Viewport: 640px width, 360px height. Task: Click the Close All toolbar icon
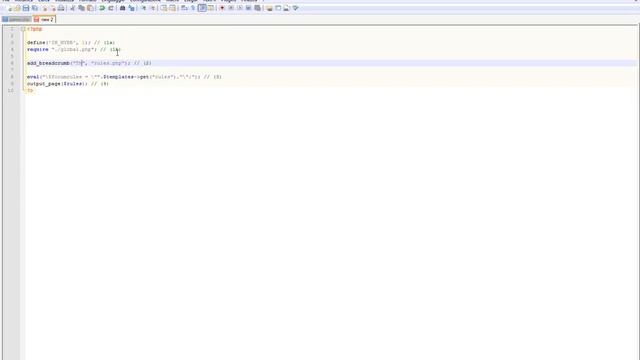pyautogui.click(x=53, y=8)
